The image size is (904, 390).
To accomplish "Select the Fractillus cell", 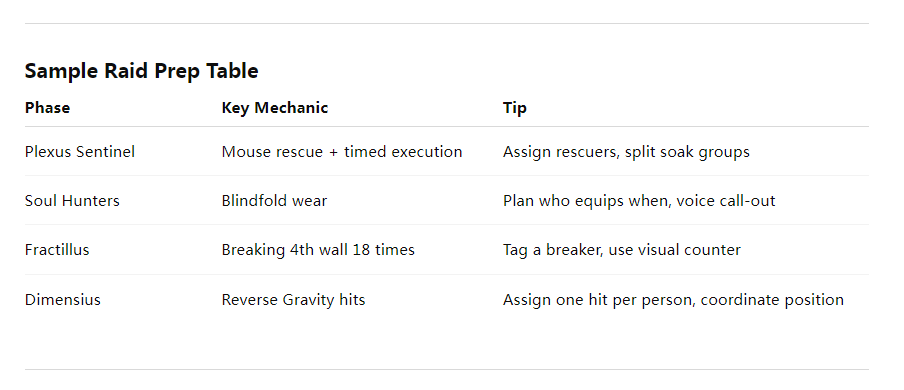I will click(57, 250).
